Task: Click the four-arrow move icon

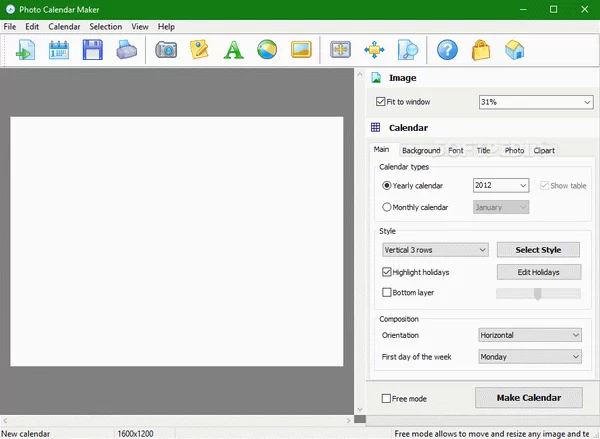Action: [374, 50]
